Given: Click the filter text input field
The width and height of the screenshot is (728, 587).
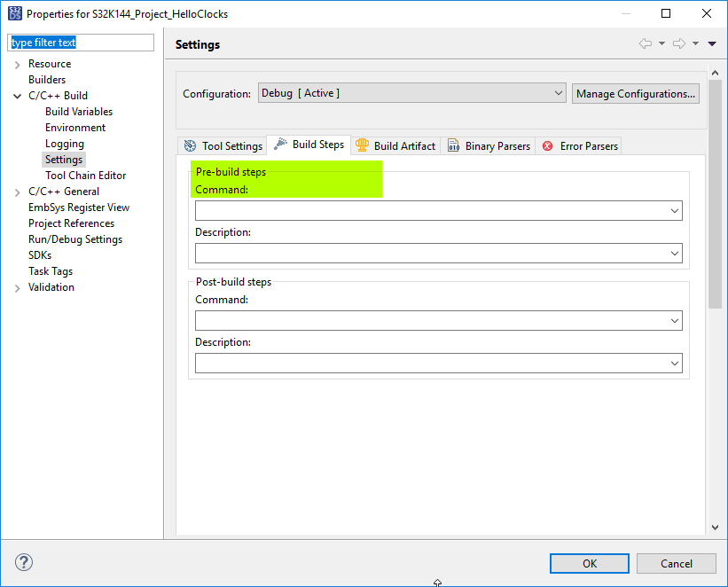Looking at the screenshot, I should pyautogui.click(x=81, y=43).
